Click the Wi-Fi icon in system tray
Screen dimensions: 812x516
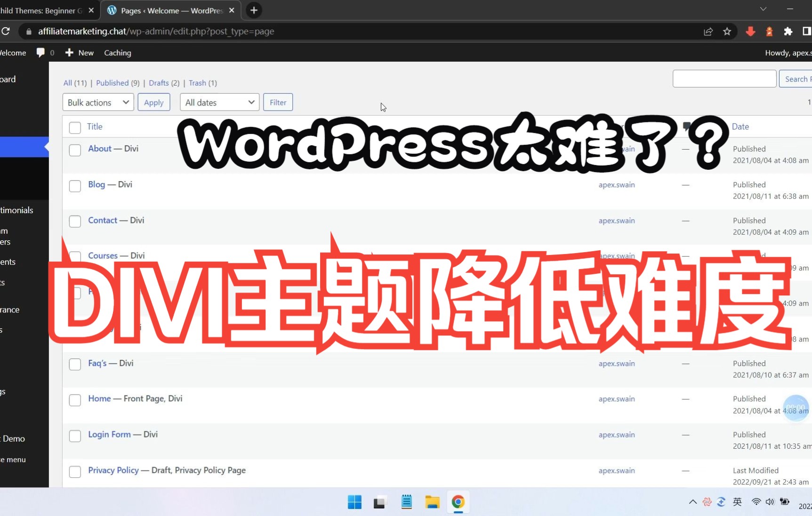(756, 502)
